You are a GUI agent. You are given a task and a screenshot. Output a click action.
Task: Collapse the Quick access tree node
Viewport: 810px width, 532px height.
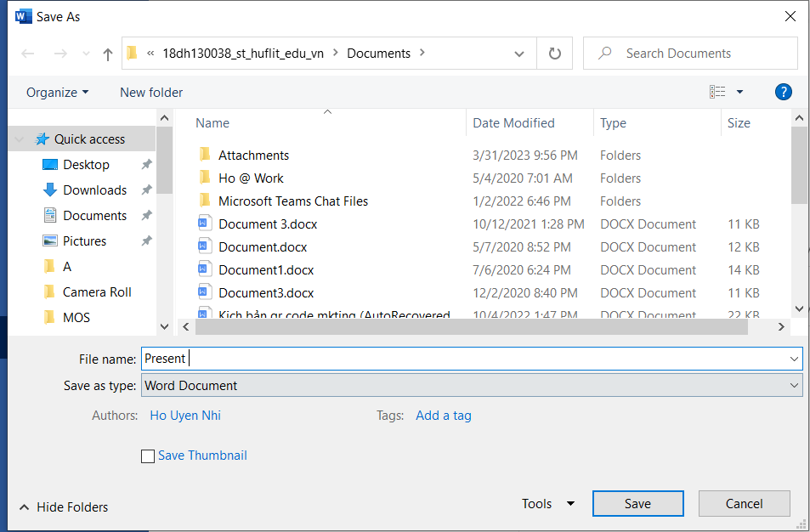click(20, 139)
